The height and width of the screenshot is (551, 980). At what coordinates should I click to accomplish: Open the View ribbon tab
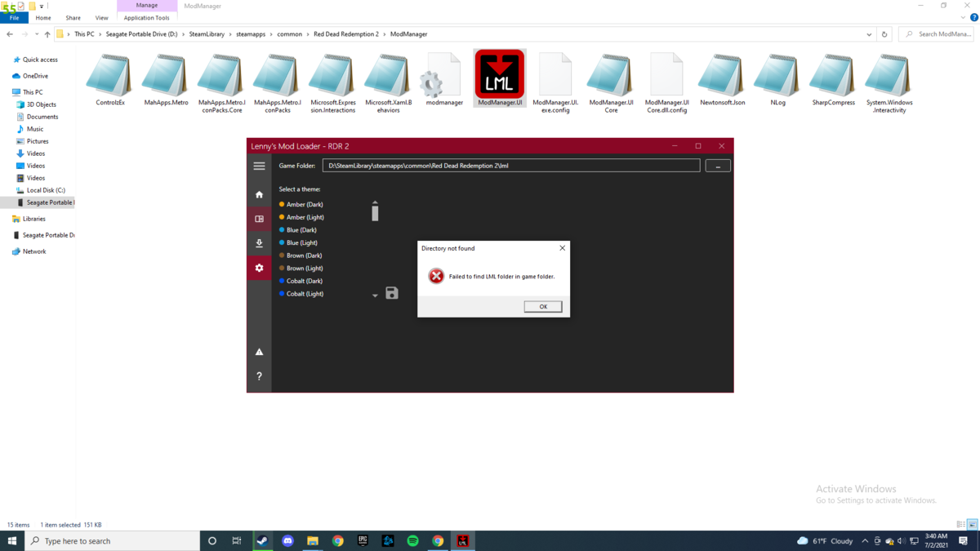(101, 18)
